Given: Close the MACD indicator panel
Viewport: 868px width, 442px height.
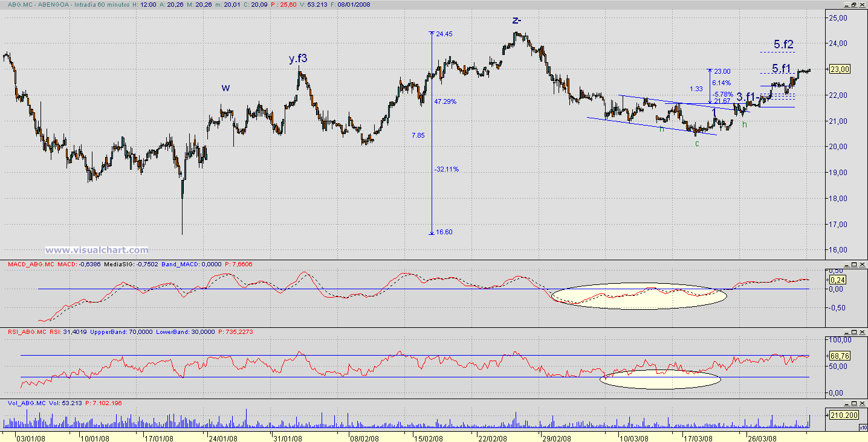Looking at the screenshot, I should point(863,264).
